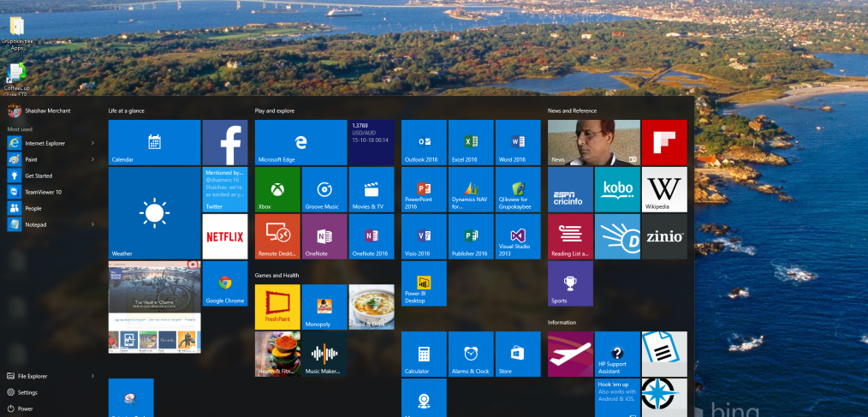This screenshot has height=417, width=868.
Task: Open Dynamics NAV tile
Action: (x=471, y=189)
